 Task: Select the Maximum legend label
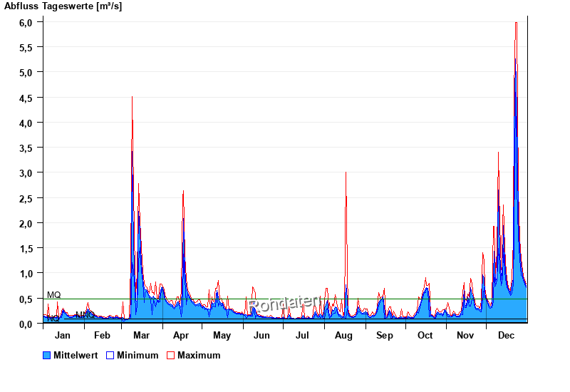[199, 356]
